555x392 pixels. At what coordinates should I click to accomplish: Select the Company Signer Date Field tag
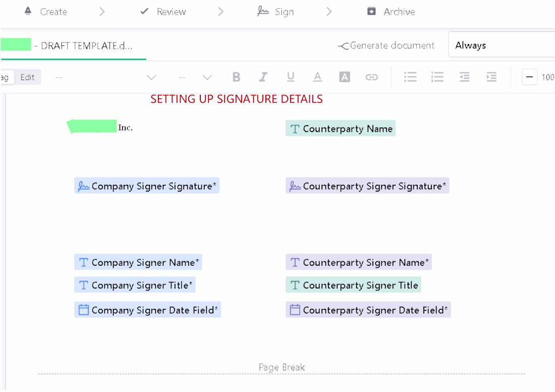tap(148, 310)
